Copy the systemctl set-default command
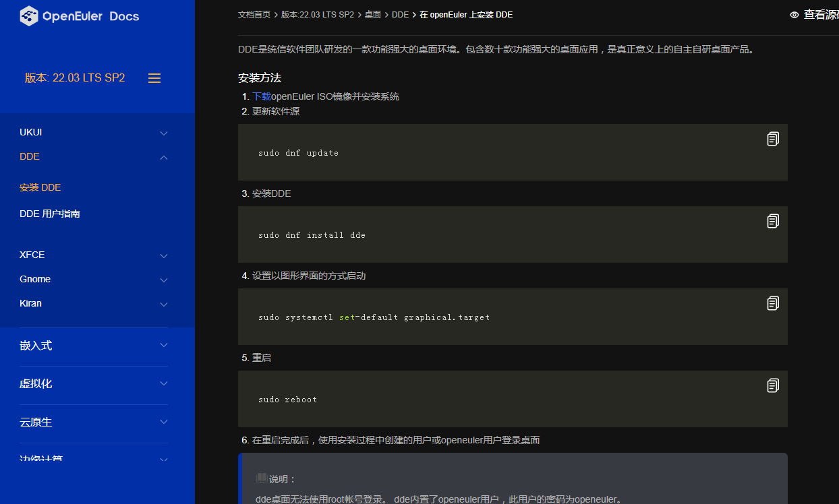This screenshot has width=839, height=504. (x=773, y=303)
